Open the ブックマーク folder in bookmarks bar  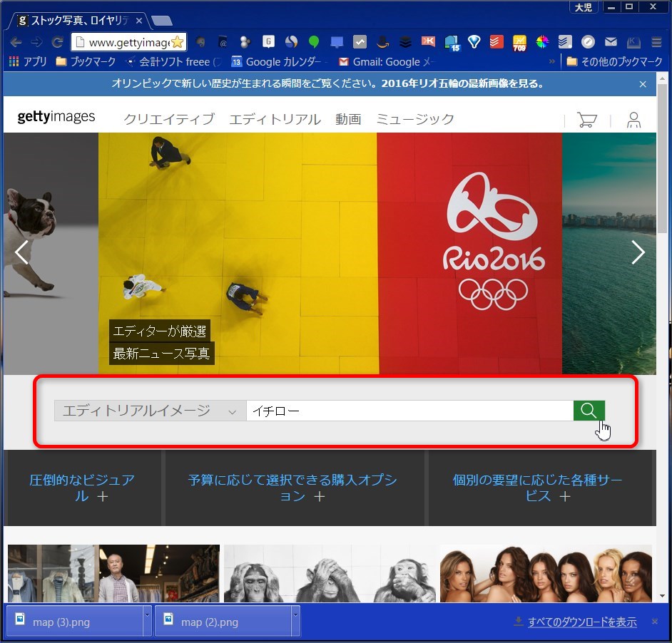[x=86, y=62]
